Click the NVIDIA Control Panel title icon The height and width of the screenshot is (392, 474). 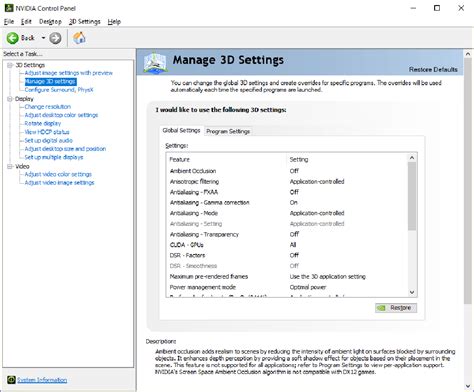9,8
